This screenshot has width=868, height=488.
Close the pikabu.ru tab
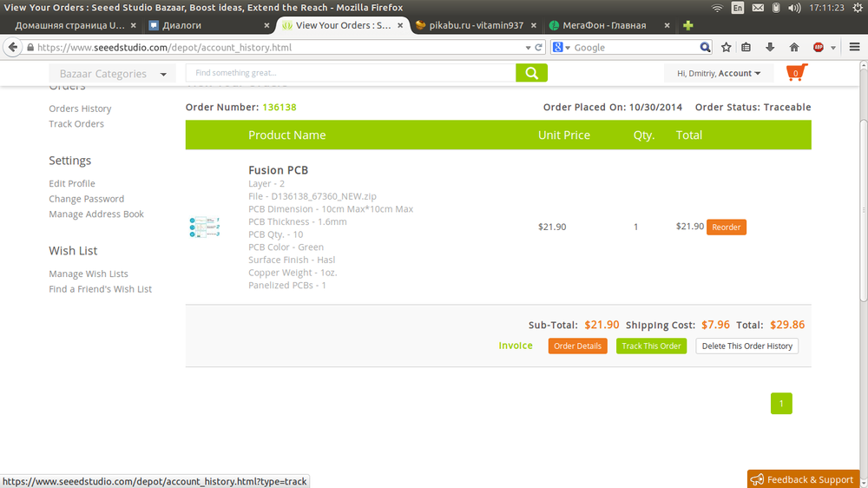(534, 25)
